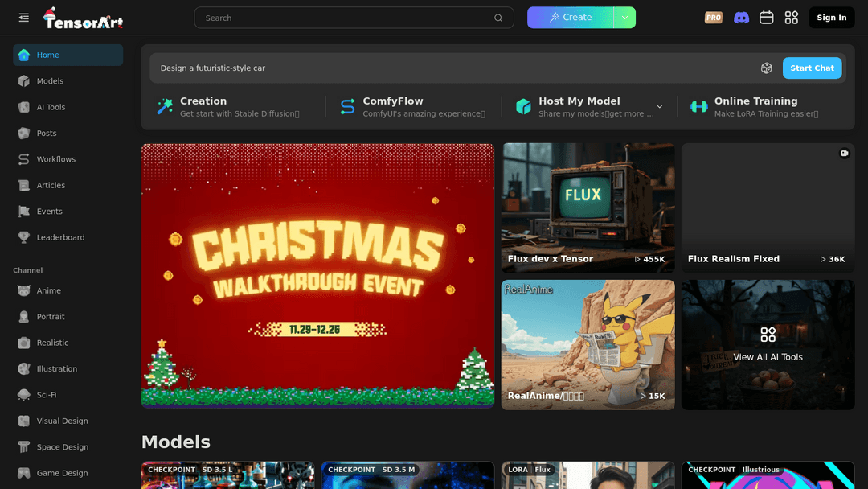This screenshot has width=868, height=489.
Task: Click the Game Design controller icon
Action: 24,473
